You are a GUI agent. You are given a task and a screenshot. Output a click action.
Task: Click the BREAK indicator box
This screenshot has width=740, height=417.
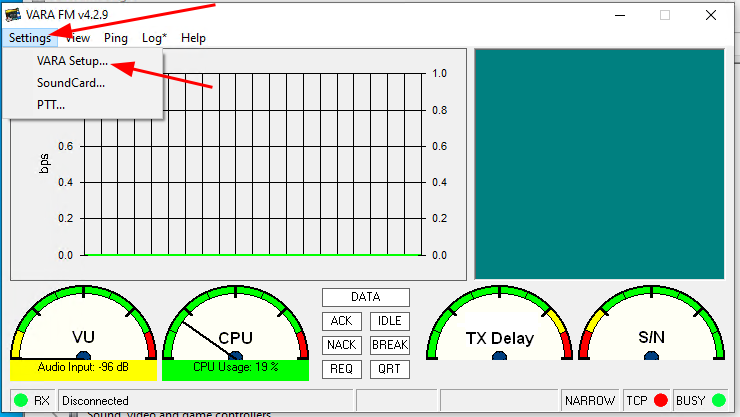point(390,345)
